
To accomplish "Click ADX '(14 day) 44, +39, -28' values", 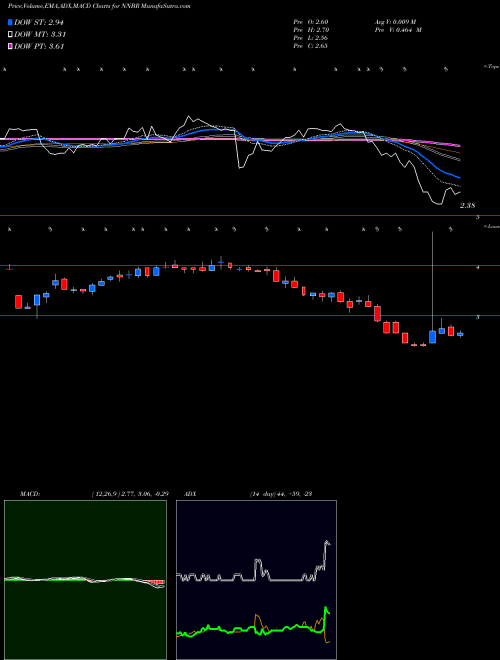I will pyautogui.click(x=280, y=494).
